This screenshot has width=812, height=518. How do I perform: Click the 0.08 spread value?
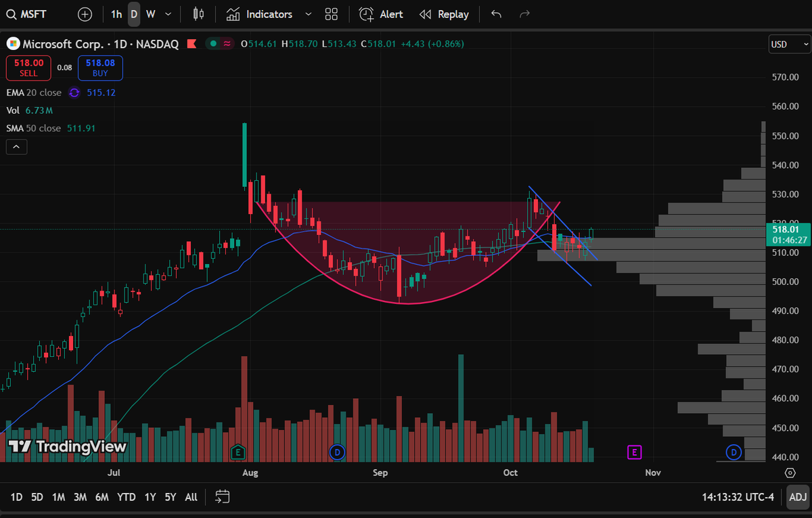[64, 68]
